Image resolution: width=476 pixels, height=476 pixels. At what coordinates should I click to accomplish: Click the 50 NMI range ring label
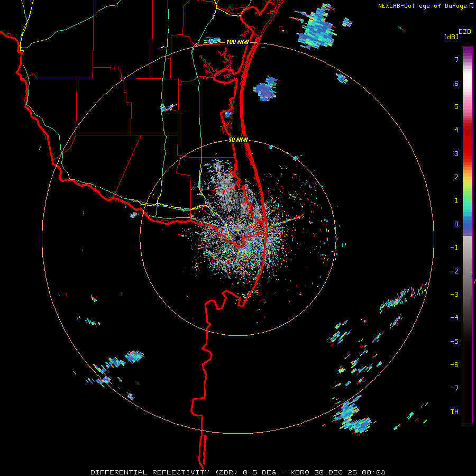pos(238,140)
